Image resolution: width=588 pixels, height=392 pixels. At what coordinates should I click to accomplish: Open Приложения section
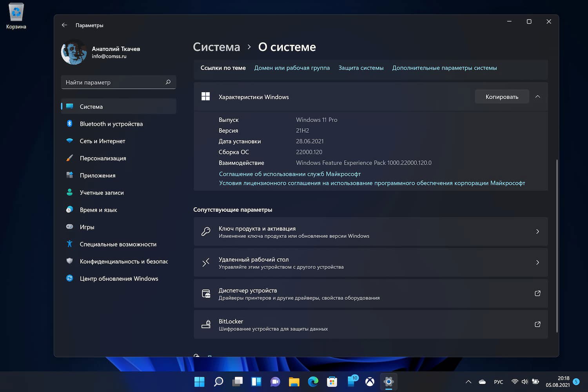click(97, 175)
